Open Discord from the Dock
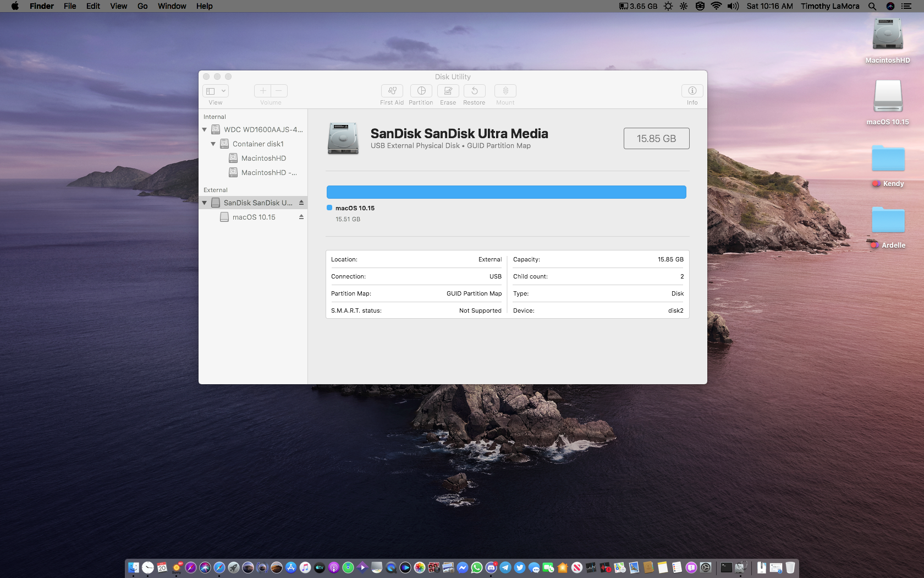The width and height of the screenshot is (924, 578). click(491, 568)
